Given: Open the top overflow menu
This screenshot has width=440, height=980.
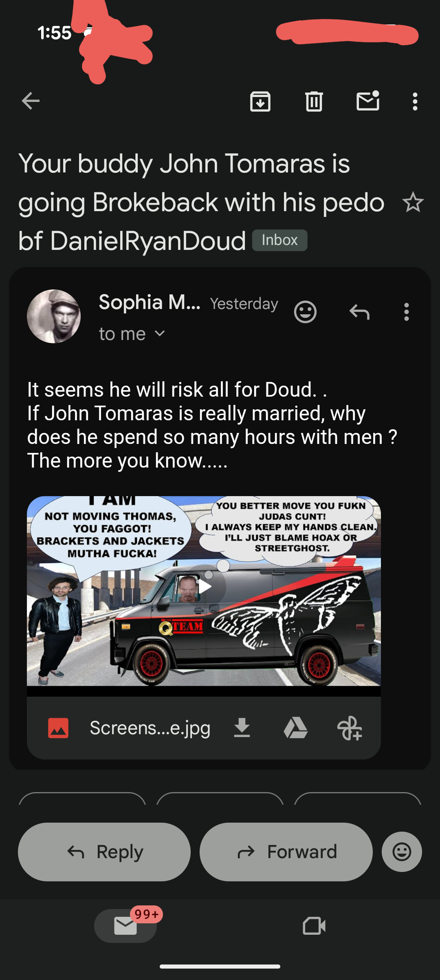Looking at the screenshot, I should click(x=415, y=102).
